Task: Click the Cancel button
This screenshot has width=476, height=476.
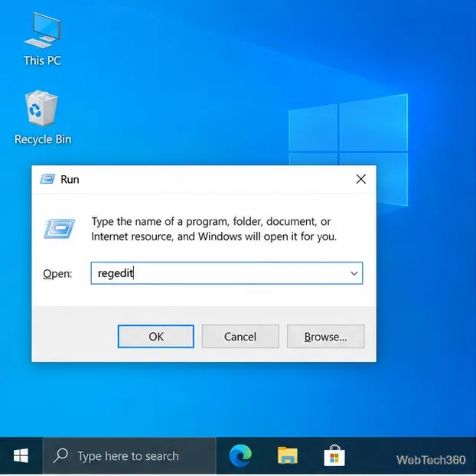Action: [240, 337]
